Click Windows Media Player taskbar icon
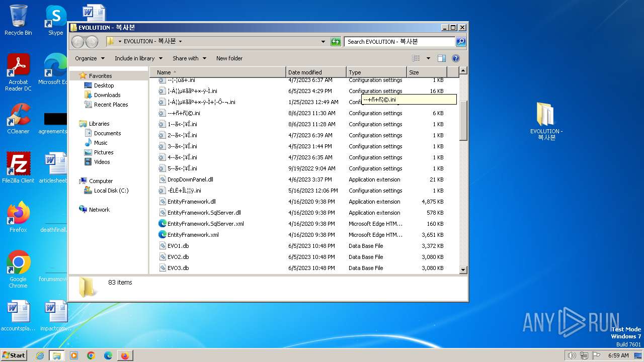Viewport: 644px width, 362px height. (74, 355)
